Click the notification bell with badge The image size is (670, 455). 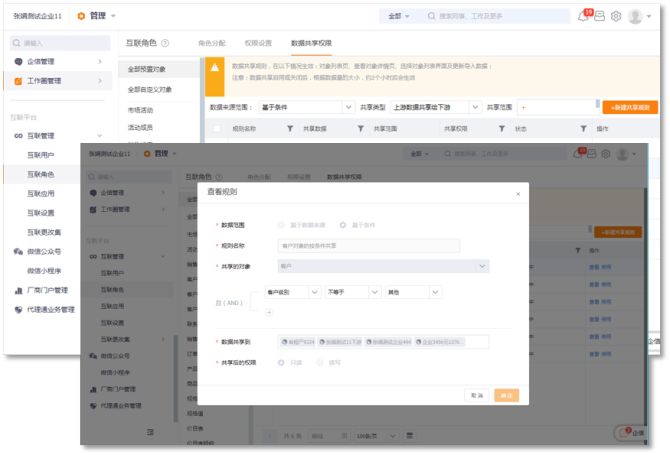(x=583, y=16)
